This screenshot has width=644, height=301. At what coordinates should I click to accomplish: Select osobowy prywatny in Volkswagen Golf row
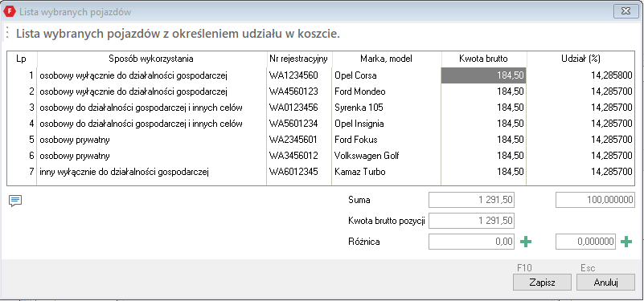(152, 156)
